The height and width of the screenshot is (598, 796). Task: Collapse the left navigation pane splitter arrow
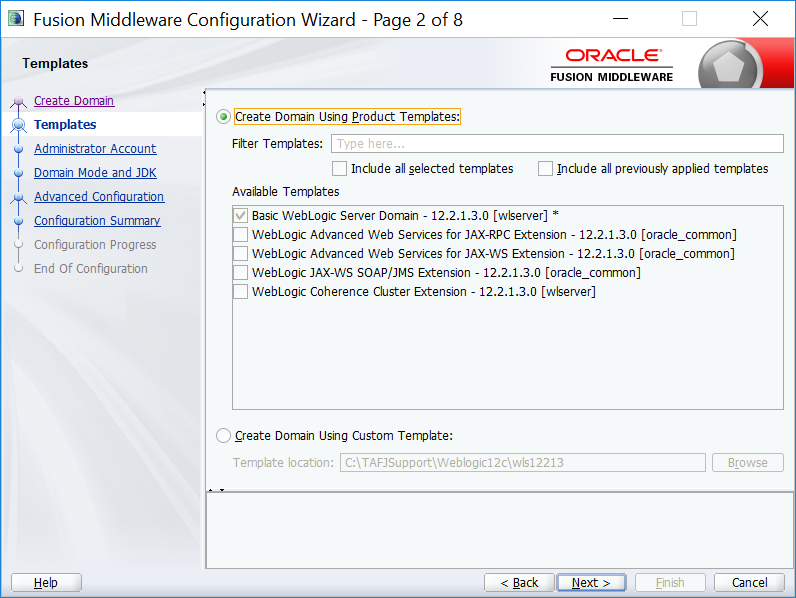(x=205, y=93)
